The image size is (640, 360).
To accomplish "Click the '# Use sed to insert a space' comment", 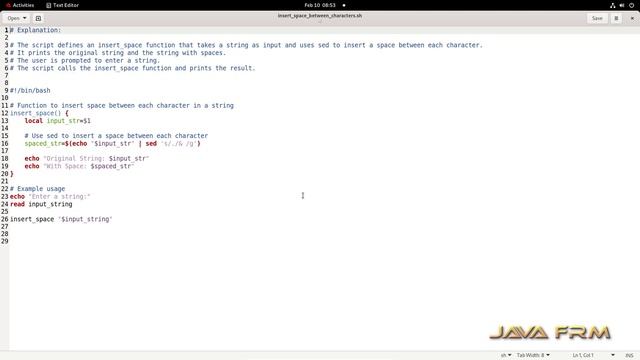I will point(116,136).
